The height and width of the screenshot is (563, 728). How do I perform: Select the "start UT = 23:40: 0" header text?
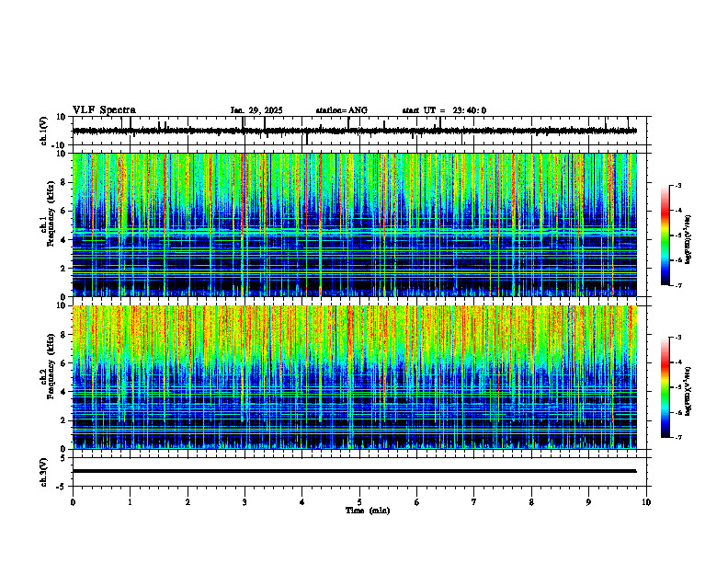point(444,110)
